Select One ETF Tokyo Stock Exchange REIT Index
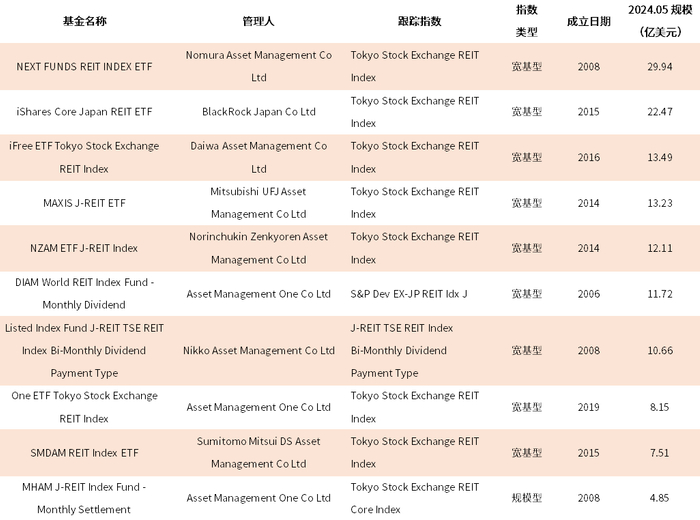Screen dimensions: 700x520 point(84,407)
